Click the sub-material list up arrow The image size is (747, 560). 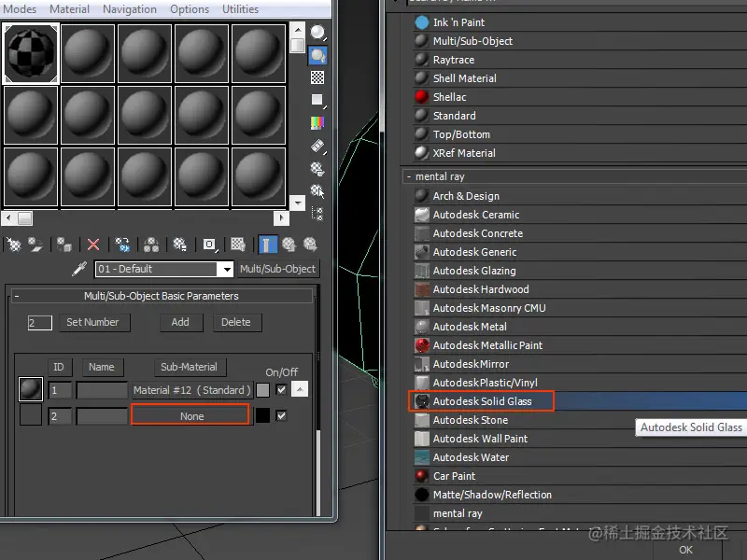300,389
